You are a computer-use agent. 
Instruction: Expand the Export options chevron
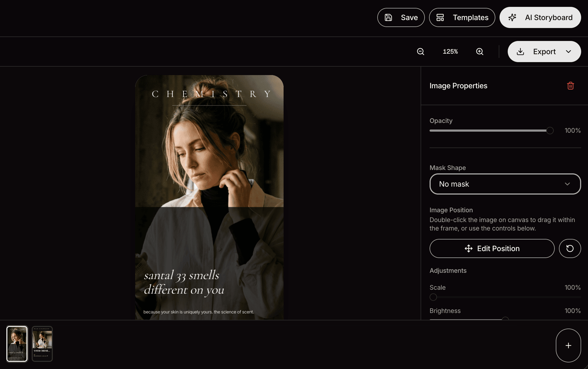[568, 52]
